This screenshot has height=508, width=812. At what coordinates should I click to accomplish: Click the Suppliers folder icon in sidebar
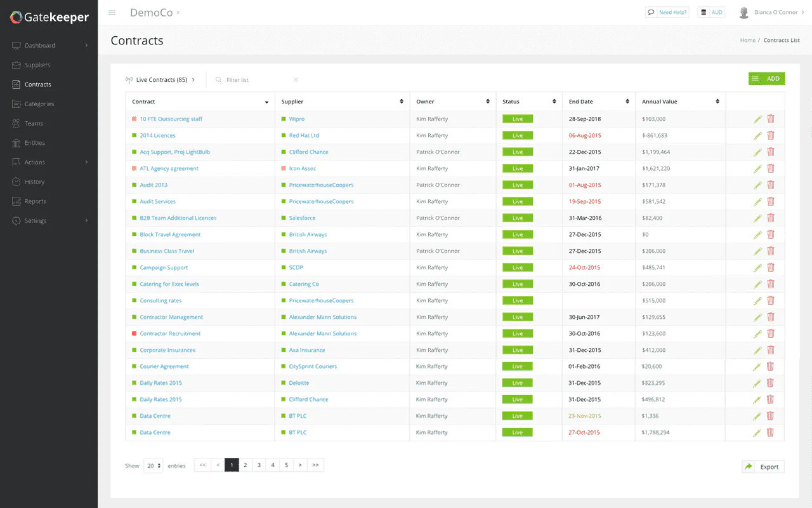point(16,65)
